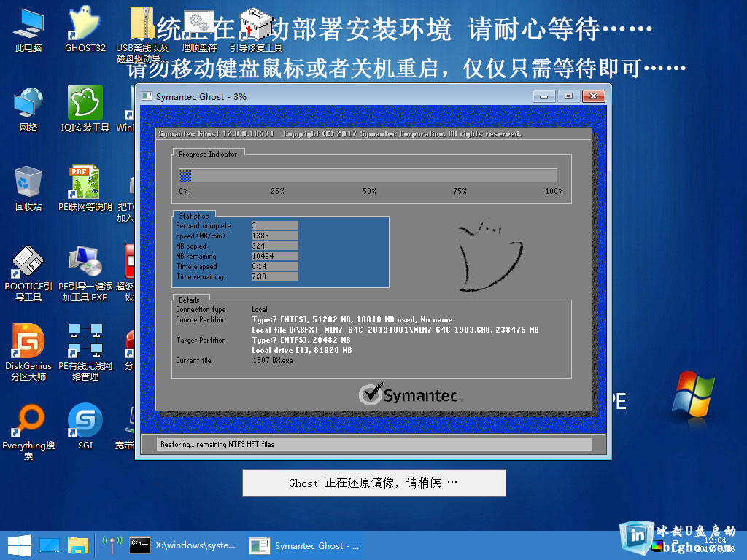This screenshot has height=560, width=747.
Task: Open the Windows Start button
Action: click(20, 545)
